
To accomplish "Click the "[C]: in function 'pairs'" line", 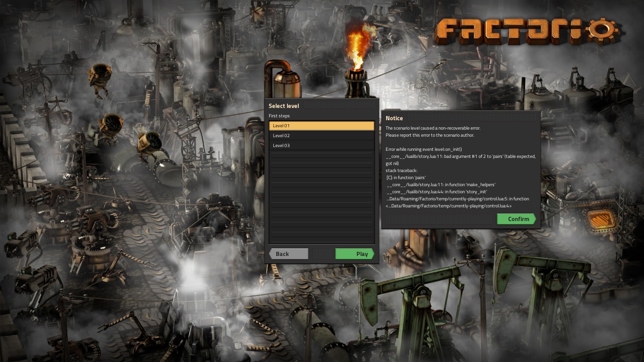I will coord(406,178).
